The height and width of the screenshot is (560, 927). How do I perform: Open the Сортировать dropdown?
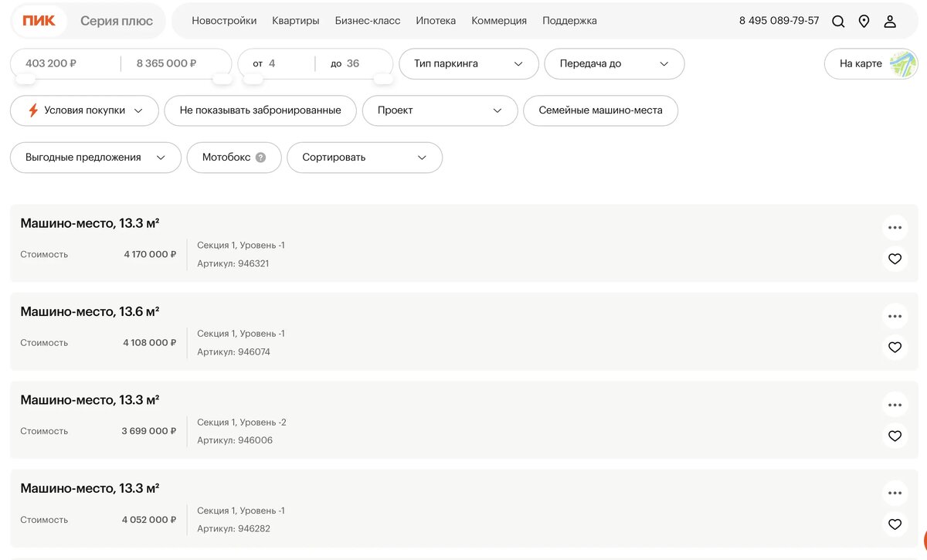pos(365,158)
